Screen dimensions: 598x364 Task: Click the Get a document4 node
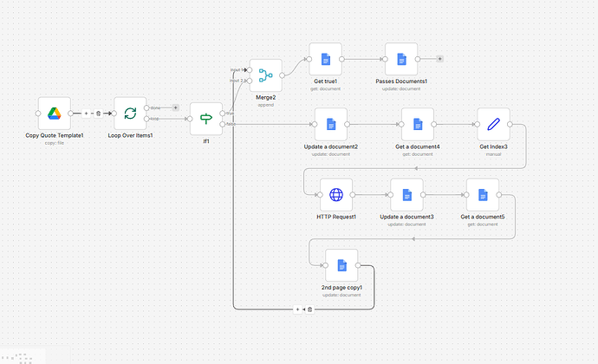[418, 125]
